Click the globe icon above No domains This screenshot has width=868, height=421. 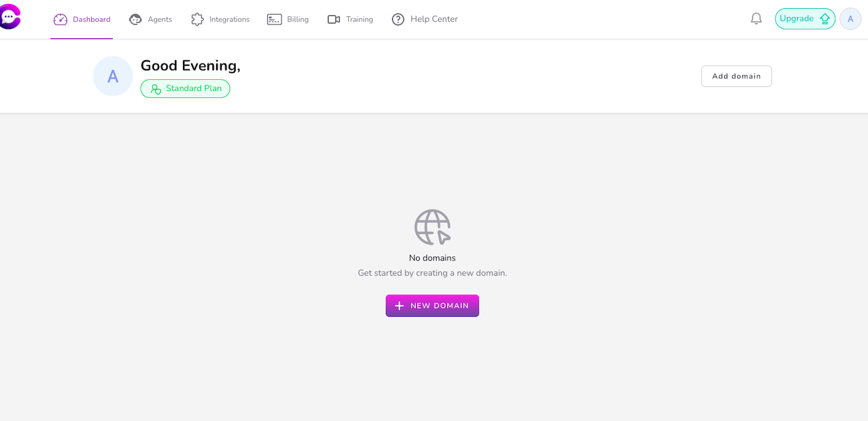pyautogui.click(x=432, y=227)
